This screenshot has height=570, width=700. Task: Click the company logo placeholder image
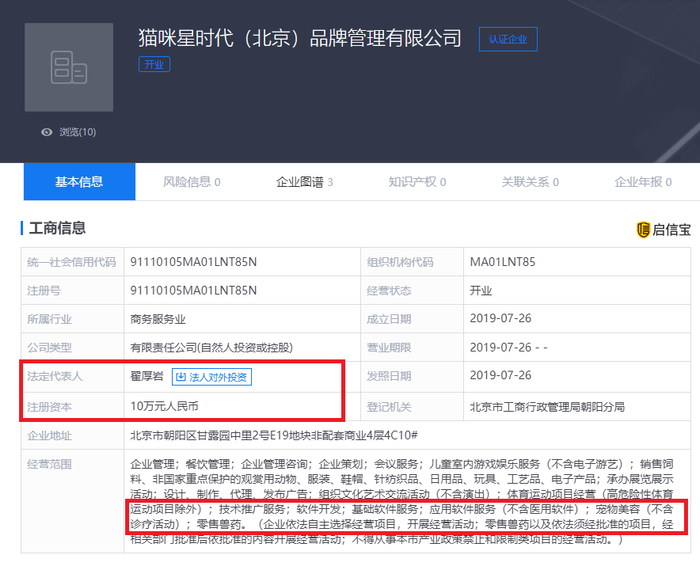click(69, 67)
